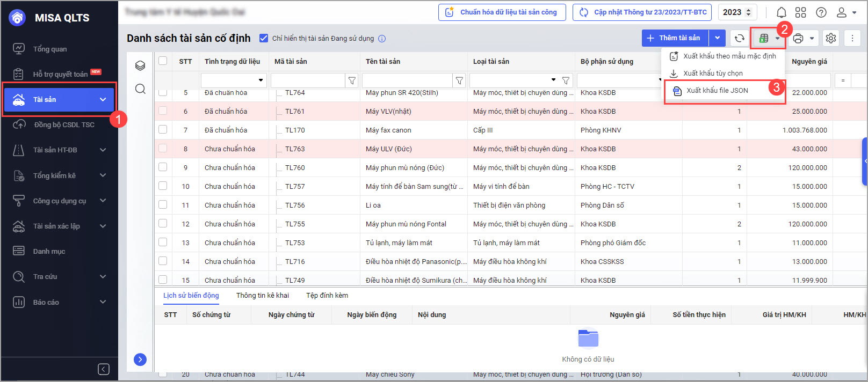Open the settings gear icon in toolbar
The image size is (868, 382).
pyautogui.click(x=831, y=38)
